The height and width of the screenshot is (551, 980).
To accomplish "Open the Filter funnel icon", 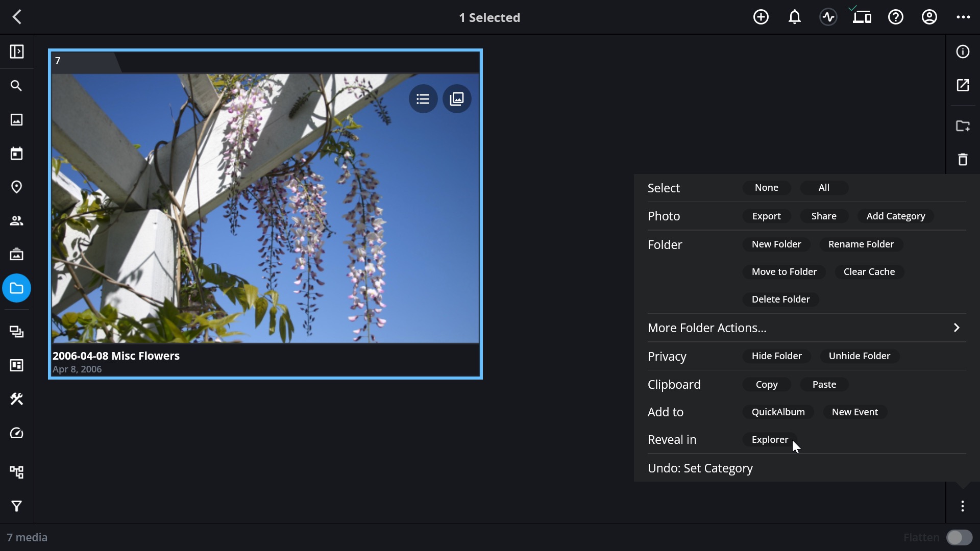I will 17,506.
